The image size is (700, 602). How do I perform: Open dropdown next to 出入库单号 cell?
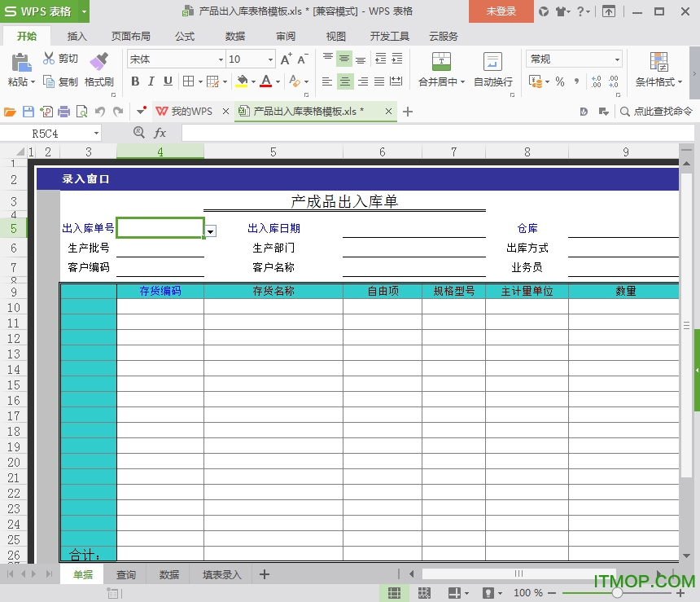(x=210, y=231)
